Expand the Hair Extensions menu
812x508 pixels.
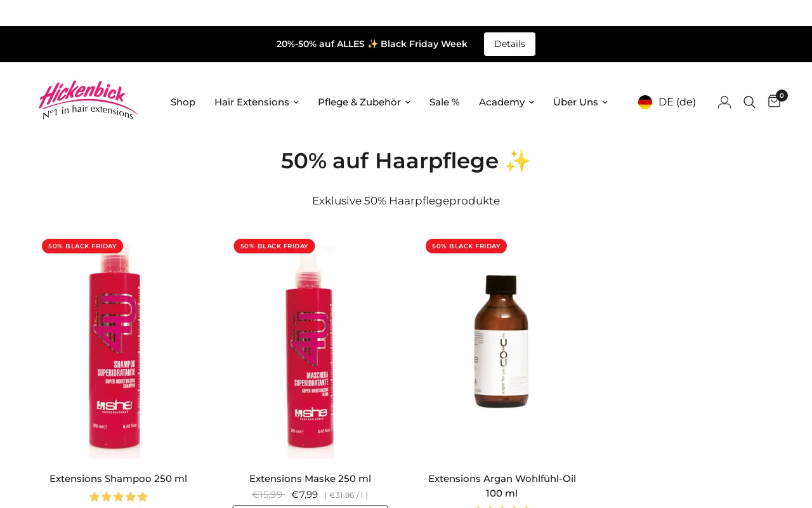[x=256, y=102]
